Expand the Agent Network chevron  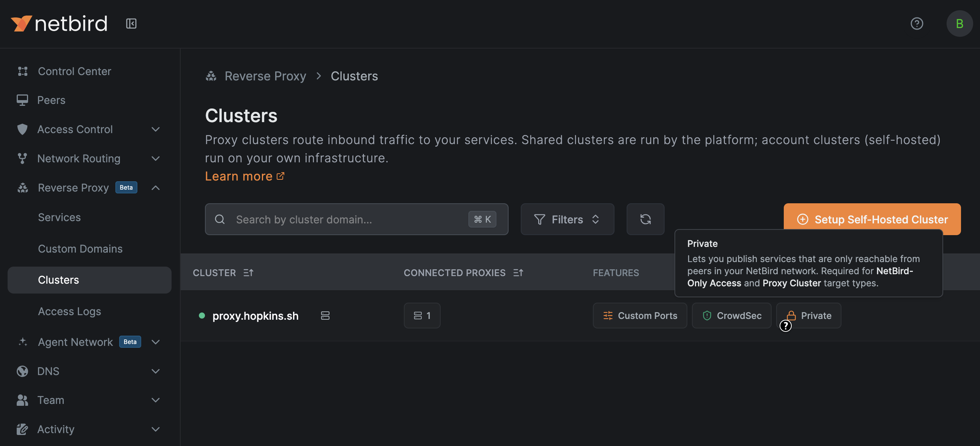[155, 342]
